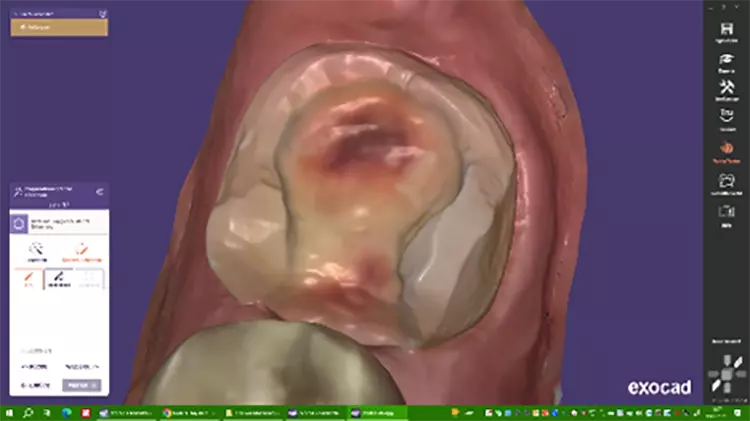
Task: Open the Windows Start menu
Action: (9, 412)
